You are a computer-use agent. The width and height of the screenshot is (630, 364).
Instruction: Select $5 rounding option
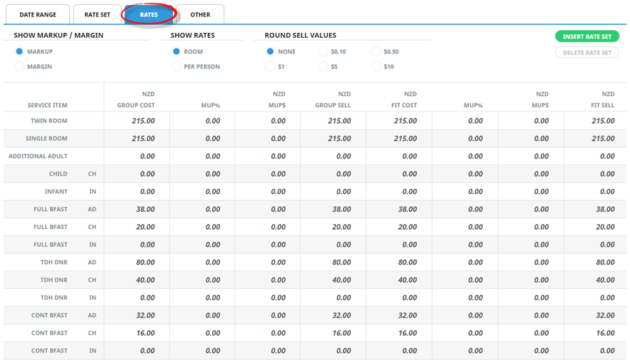[x=324, y=66]
